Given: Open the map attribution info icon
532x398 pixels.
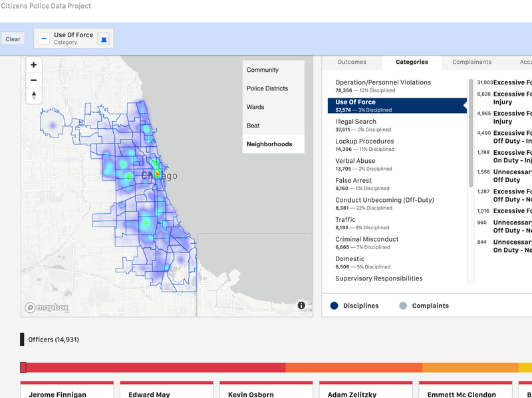Looking at the screenshot, I should pyautogui.click(x=301, y=306).
